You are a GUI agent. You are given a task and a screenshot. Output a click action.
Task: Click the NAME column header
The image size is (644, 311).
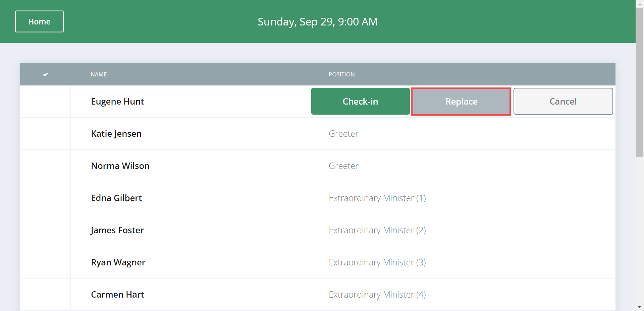99,74
